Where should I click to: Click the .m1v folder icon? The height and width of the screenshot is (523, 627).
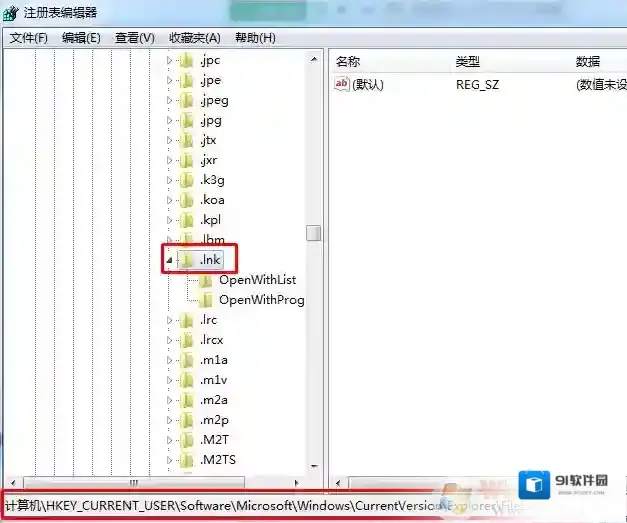[187, 380]
